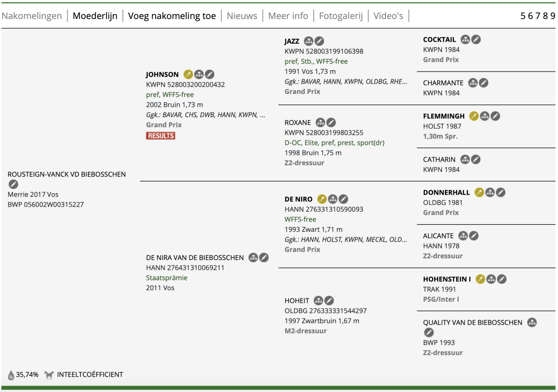This screenshot has height=392, width=558.
Task: Open the pedigree tree icon for DE NIRO
Action: click(x=332, y=199)
